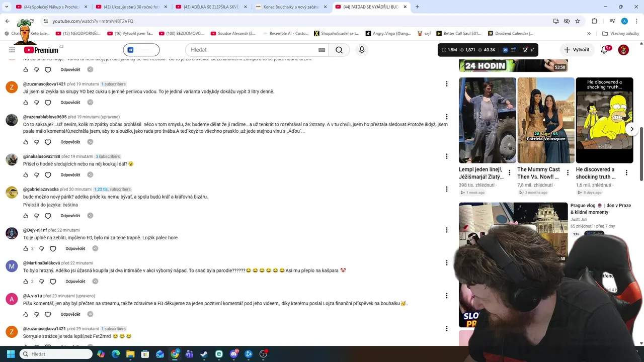Viewport: 644px width, 362px height.
Task: Open He discovered a shocking truth options
Action: click(x=626, y=173)
